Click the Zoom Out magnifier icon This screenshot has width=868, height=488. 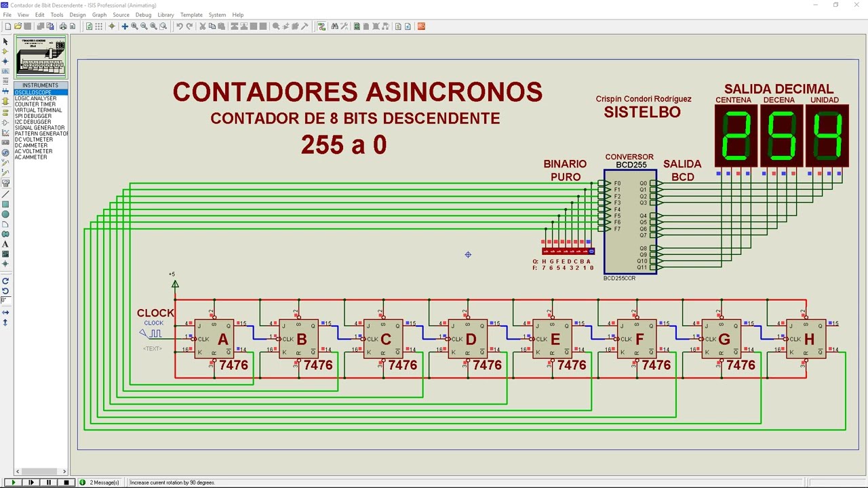coord(144,26)
